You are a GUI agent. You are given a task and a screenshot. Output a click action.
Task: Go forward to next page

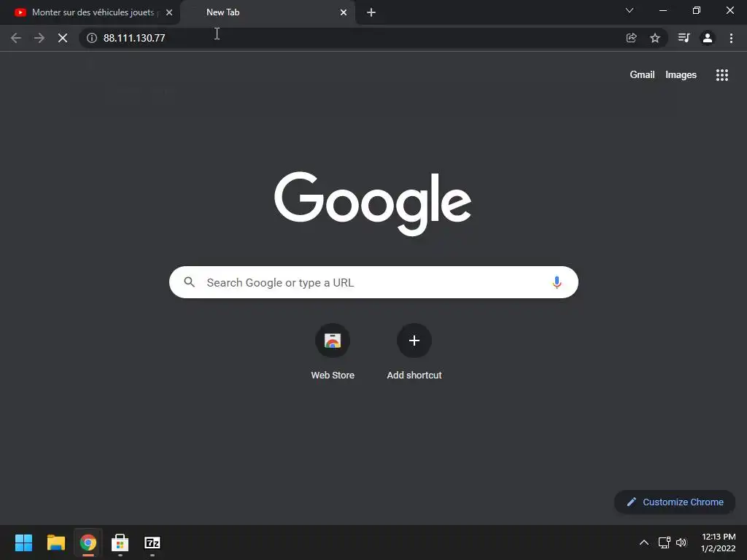[x=39, y=38]
